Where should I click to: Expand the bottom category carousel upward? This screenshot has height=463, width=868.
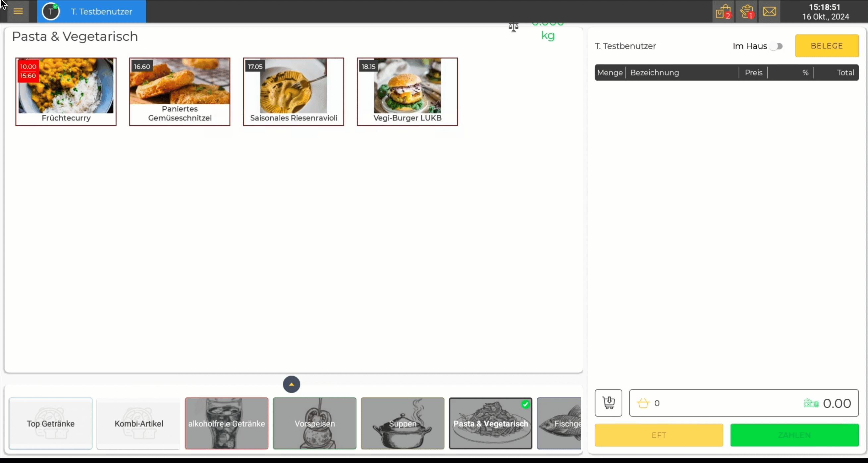click(292, 385)
